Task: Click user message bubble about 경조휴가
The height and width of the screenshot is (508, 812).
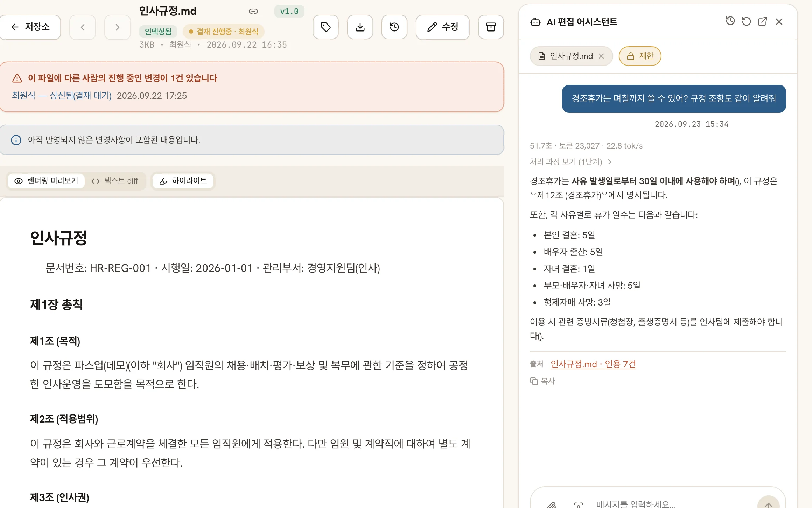Action: [x=674, y=98]
